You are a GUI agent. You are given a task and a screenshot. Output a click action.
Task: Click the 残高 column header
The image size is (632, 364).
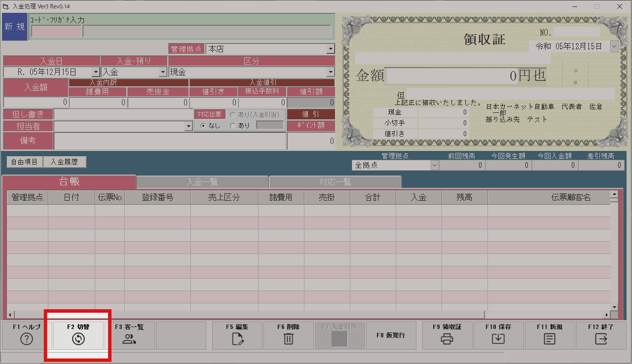(465, 198)
